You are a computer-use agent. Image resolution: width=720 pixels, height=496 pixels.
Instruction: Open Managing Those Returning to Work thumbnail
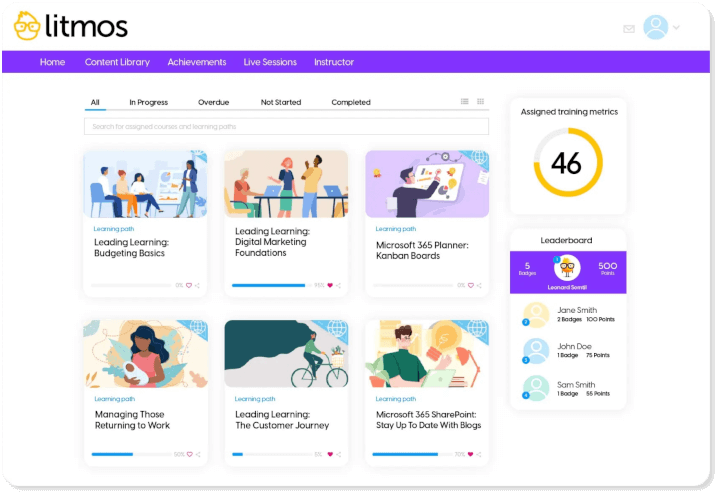pyautogui.click(x=145, y=354)
